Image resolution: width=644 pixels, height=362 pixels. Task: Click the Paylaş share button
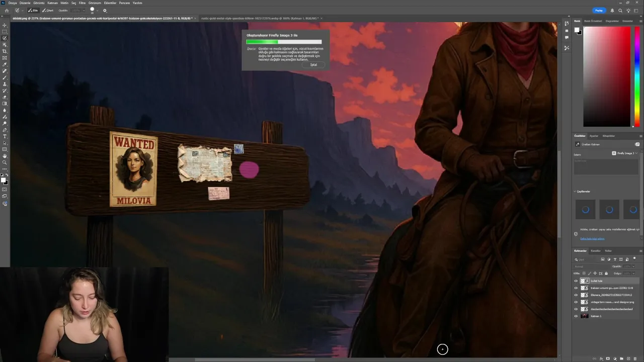pos(599,10)
